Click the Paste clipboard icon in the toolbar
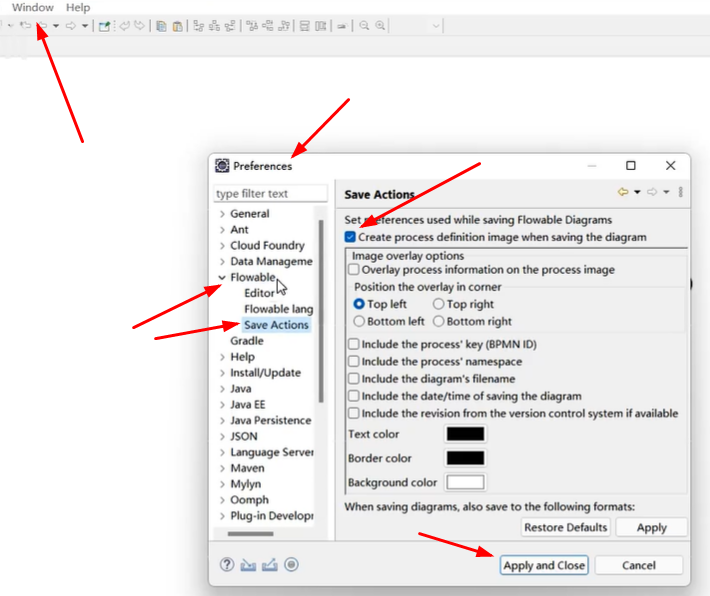 click(x=178, y=26)
